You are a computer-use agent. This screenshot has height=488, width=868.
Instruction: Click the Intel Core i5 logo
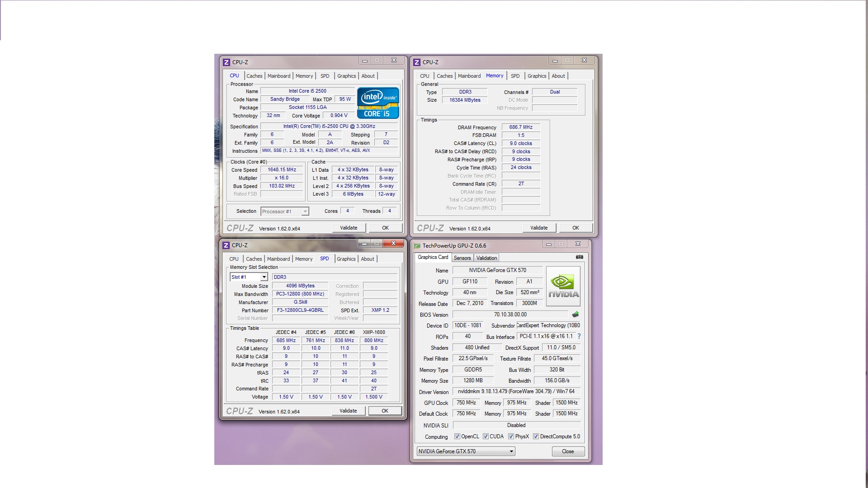click(378, 103)
